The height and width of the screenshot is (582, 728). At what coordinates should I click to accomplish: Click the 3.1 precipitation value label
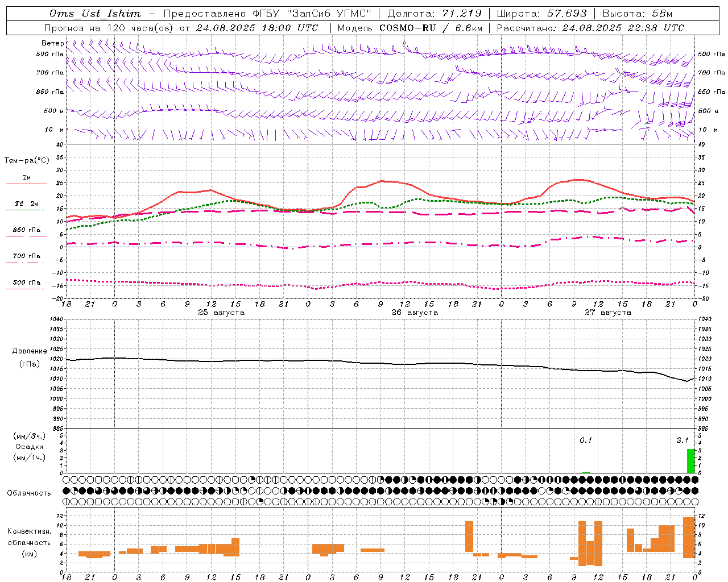tap(682, 440)
